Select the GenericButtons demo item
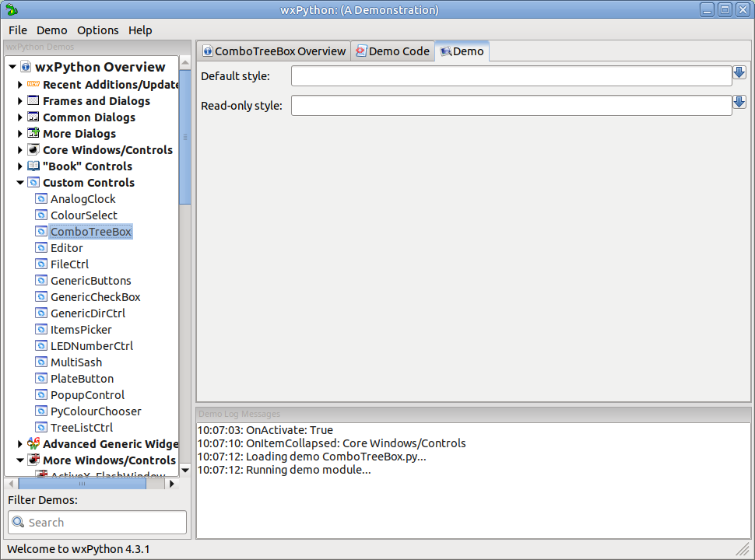The width and height of the screenshot is (755, 560). 90,281
